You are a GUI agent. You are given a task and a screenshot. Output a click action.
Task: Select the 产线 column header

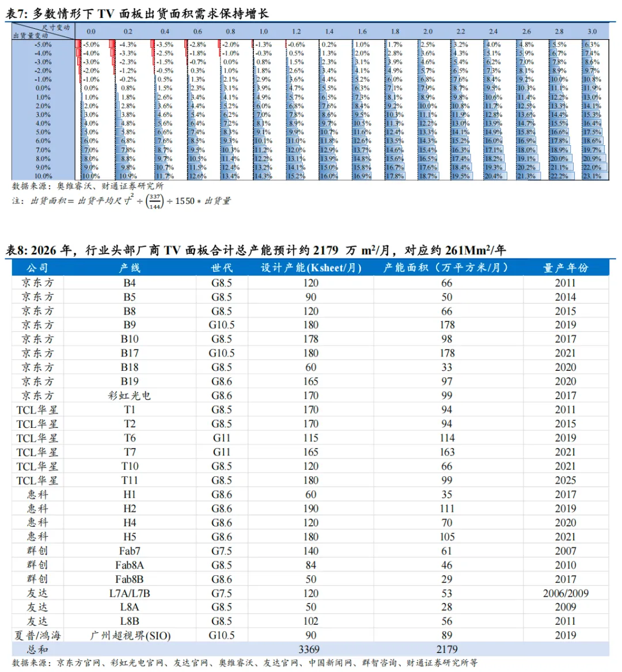coord(130,268)
